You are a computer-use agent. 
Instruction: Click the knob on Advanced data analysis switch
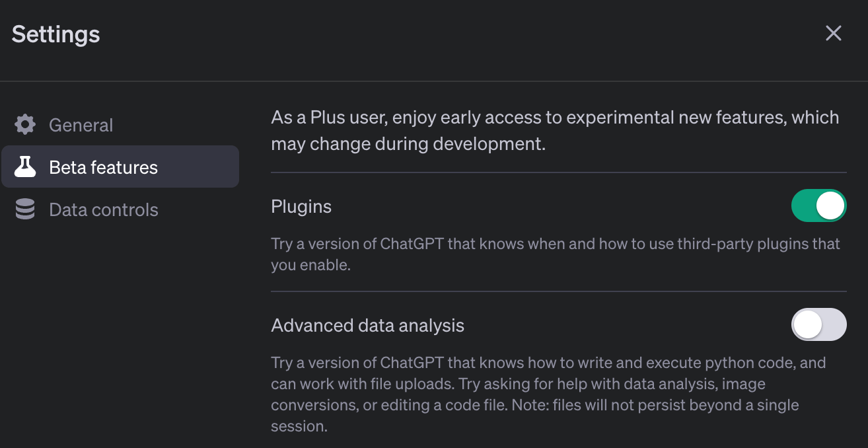807,324
